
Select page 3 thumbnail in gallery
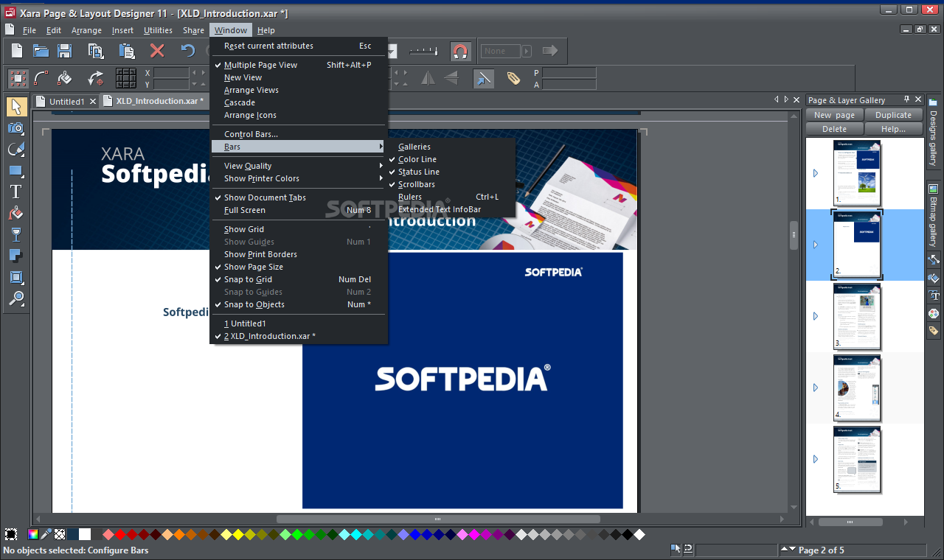[857, 316]
